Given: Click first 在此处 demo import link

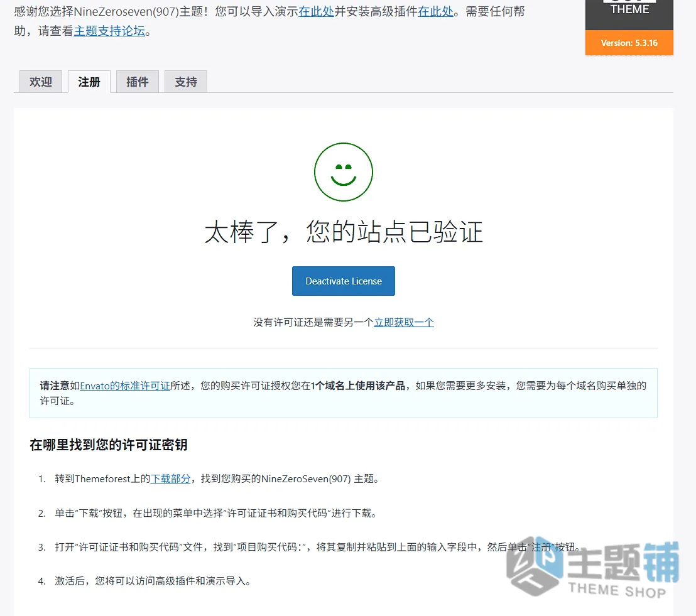Looking at the screenshot, I should pos(316,11).
